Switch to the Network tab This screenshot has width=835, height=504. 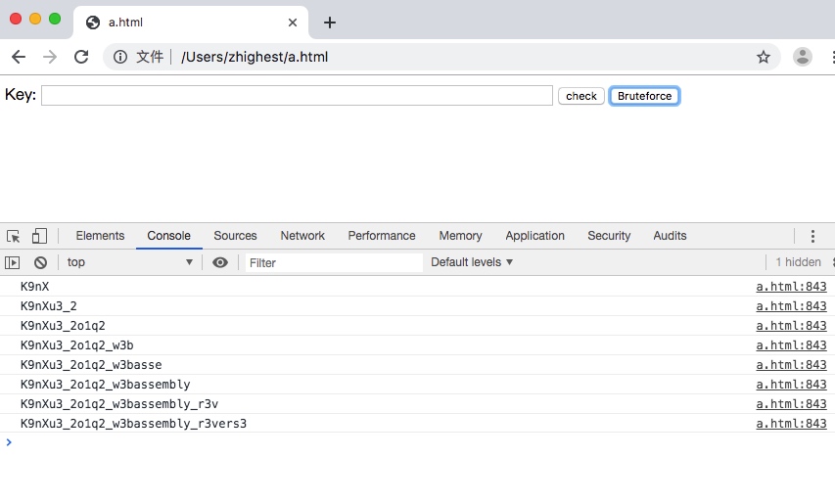[302, 236]
